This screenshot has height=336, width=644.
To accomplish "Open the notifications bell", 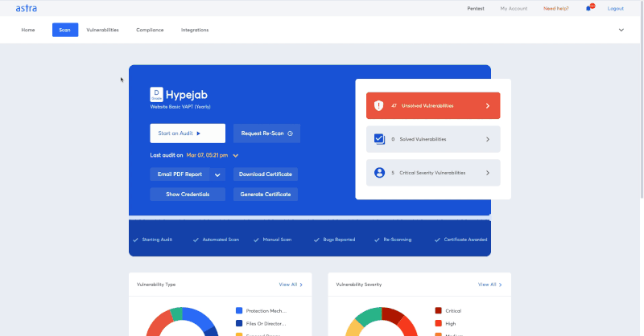I will pos(588,8).
